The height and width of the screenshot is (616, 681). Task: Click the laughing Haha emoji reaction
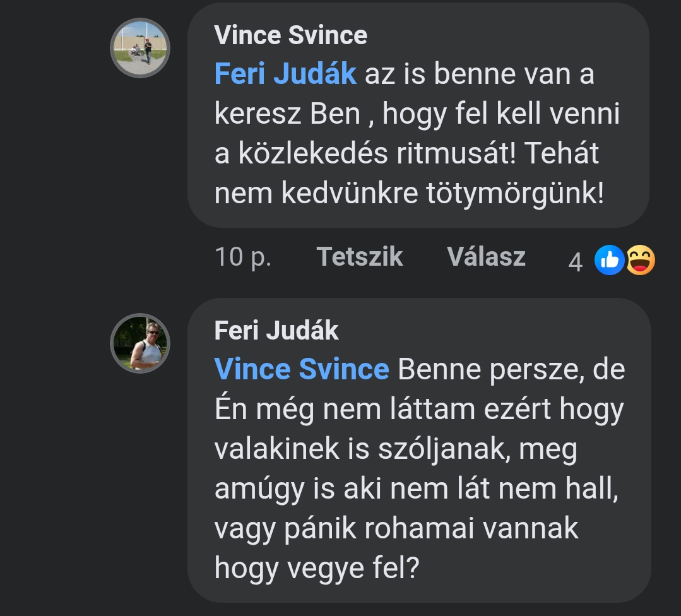pyautogui.click(x=640, y=259)
